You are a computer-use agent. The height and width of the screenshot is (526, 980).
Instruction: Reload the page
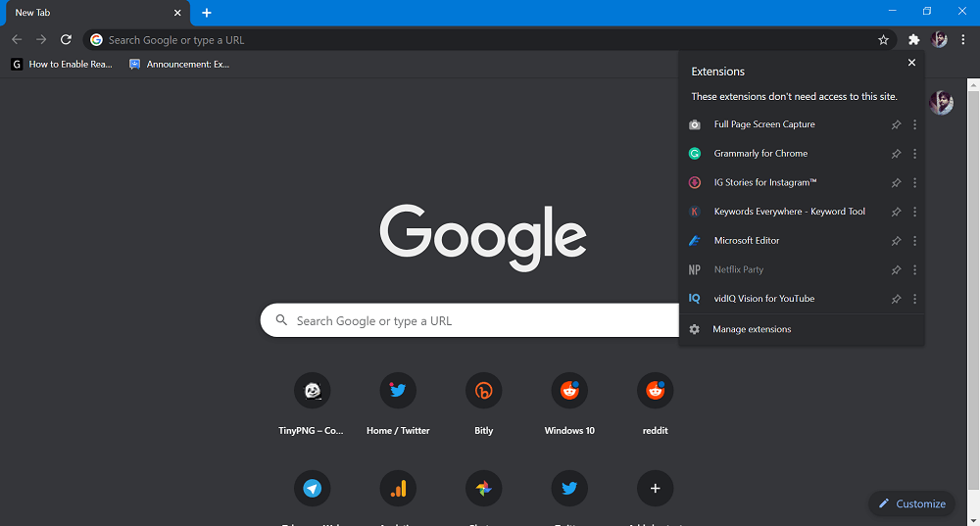pos(66,40)
